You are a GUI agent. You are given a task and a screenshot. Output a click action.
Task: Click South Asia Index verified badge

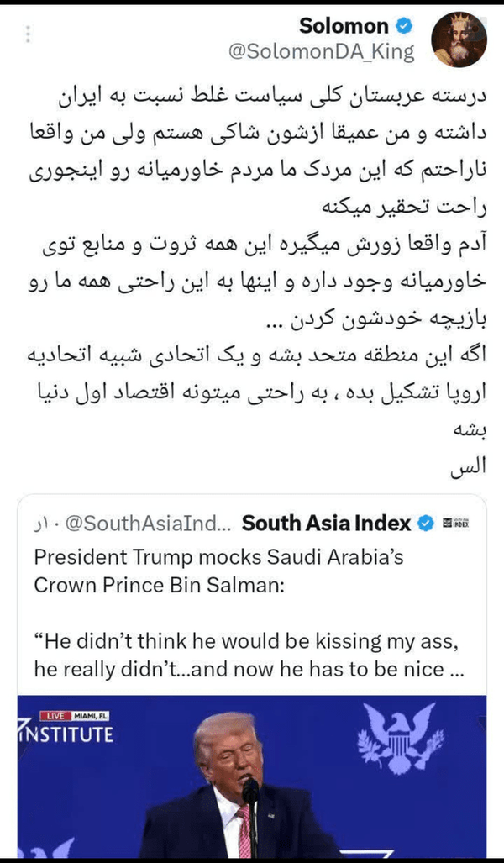pyautogui.click(x=426, y=524)
